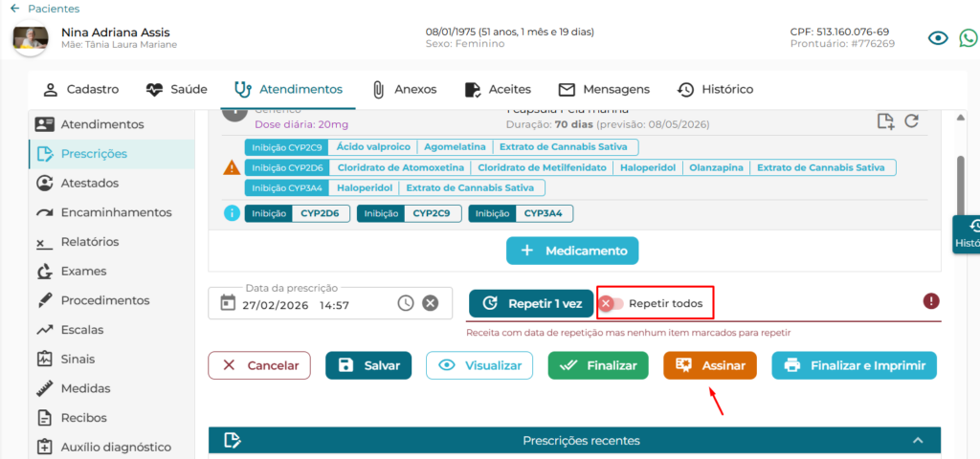
Task: Switch to the Aceites tab
Action: pyautogui.click(x=498, y=89)
